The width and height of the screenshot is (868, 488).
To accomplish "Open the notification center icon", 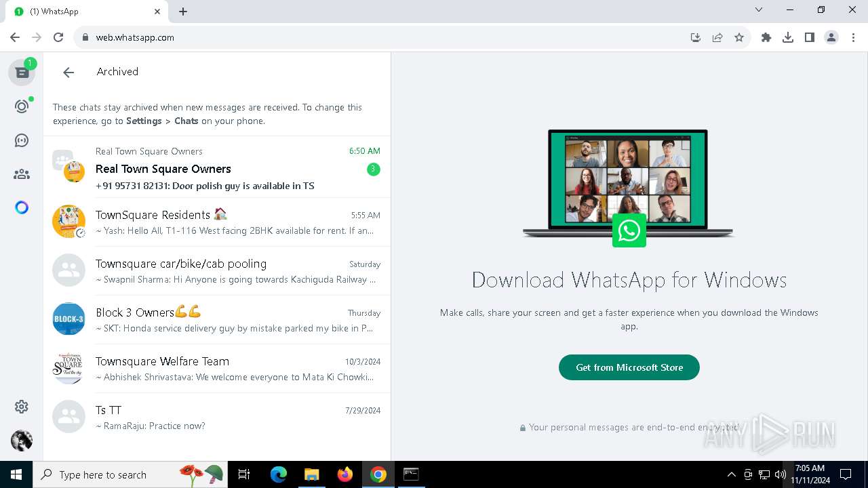I will point(846,474).
